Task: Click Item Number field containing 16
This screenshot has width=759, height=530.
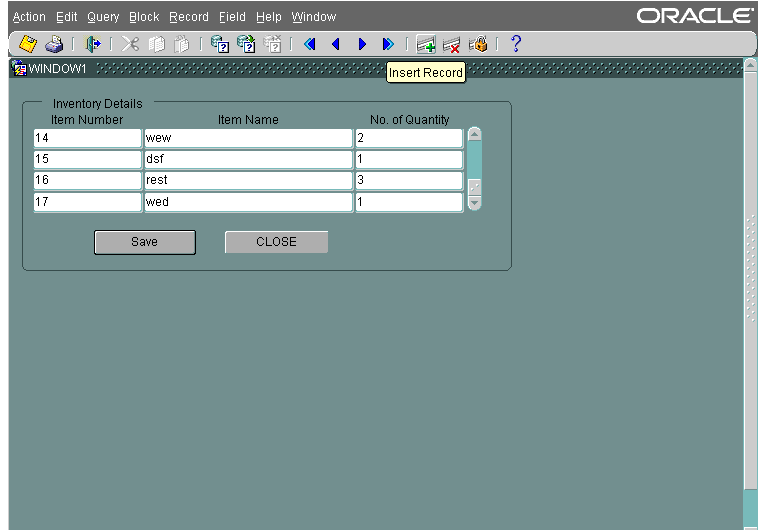Action: tap(88, 181)
